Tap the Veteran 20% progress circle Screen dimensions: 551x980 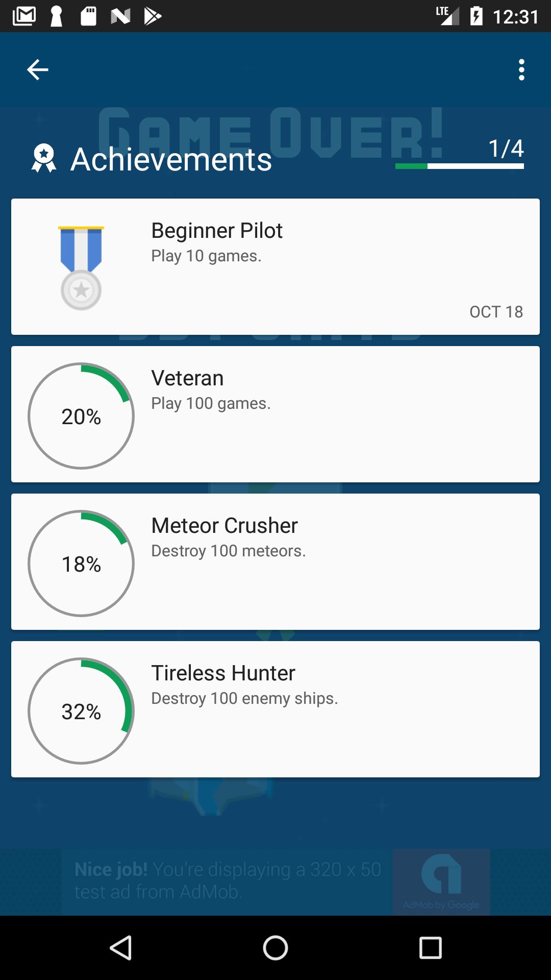81,416
